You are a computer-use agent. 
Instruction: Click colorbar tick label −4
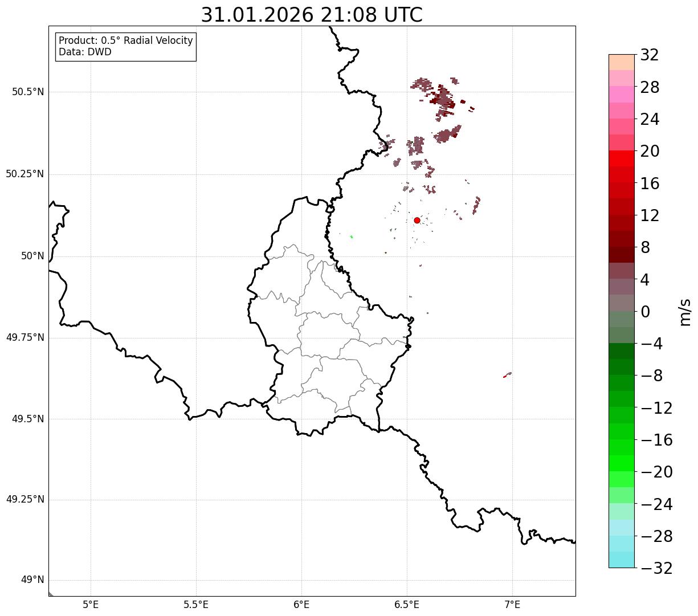(651, 344)
